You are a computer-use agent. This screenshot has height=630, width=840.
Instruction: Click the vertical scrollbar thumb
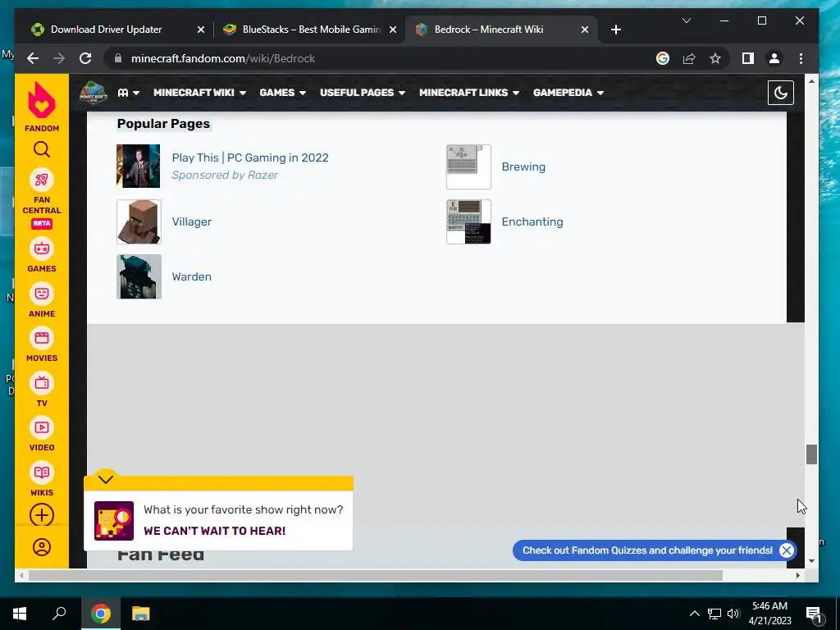(811, 454)
